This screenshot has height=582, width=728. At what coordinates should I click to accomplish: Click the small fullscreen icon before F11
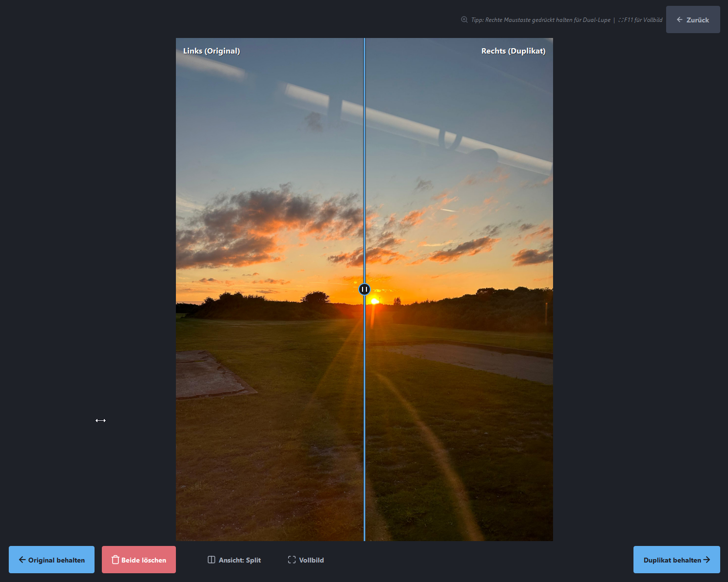pos(621,20)
